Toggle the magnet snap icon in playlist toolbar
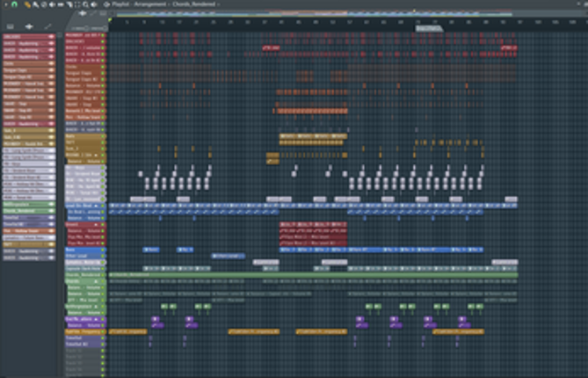The height and width of the screenshot is (378, 588). (14, 4)
